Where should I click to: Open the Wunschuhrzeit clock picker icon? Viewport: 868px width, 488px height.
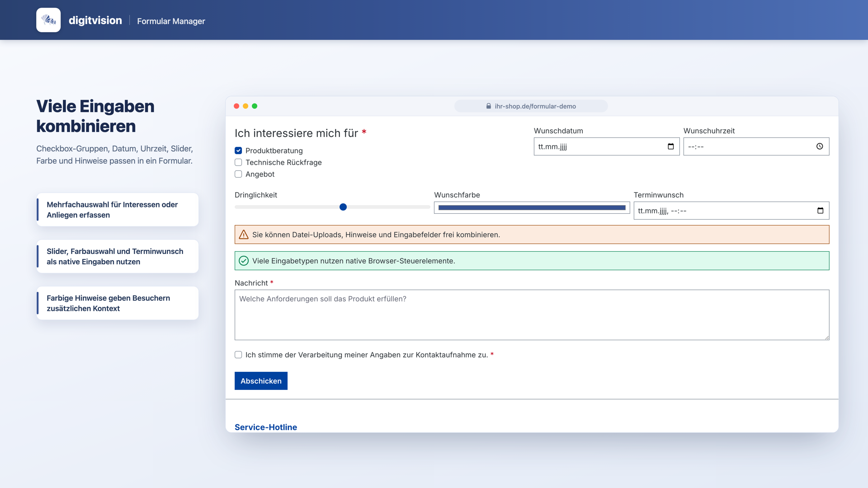tap(820, 146)
